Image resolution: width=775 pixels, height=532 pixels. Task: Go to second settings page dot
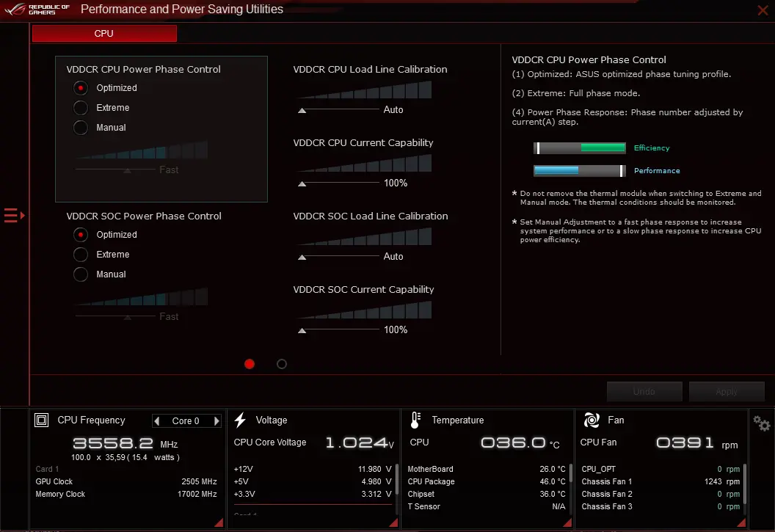[x=282, y=364]
